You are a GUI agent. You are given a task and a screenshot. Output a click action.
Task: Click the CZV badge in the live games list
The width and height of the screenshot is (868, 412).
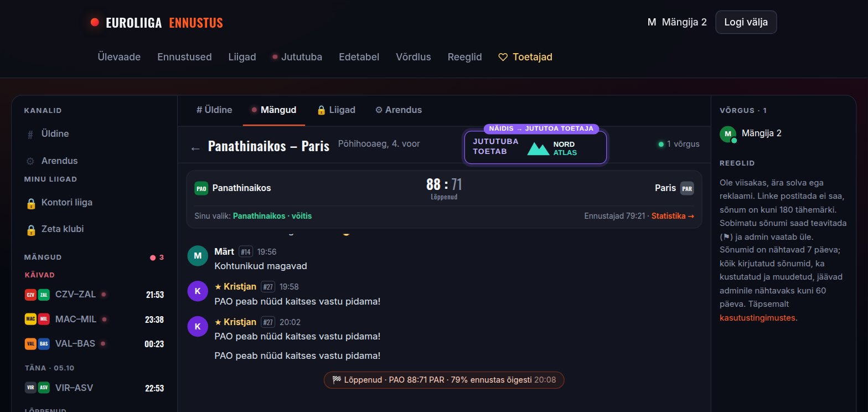[30, 295]
